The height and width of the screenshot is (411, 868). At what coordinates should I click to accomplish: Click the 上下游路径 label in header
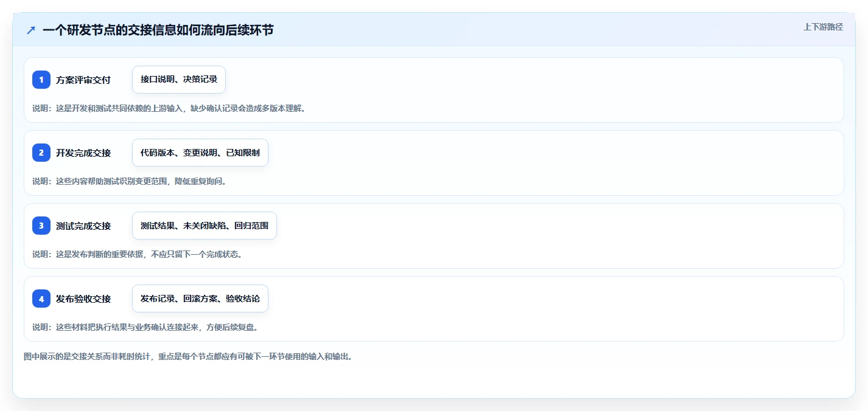coord(823,27)
